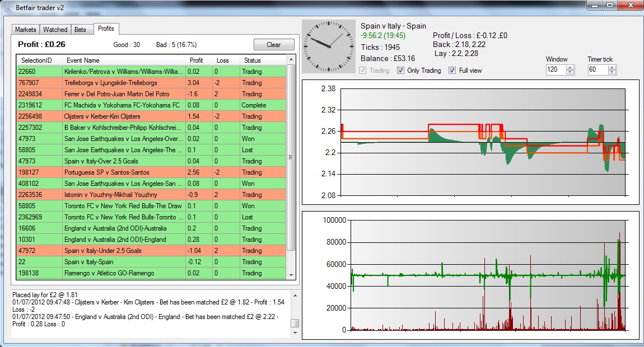This screenshot has width=644, height=347.
Task: Sort by Status column header
Action: [263, 60]
